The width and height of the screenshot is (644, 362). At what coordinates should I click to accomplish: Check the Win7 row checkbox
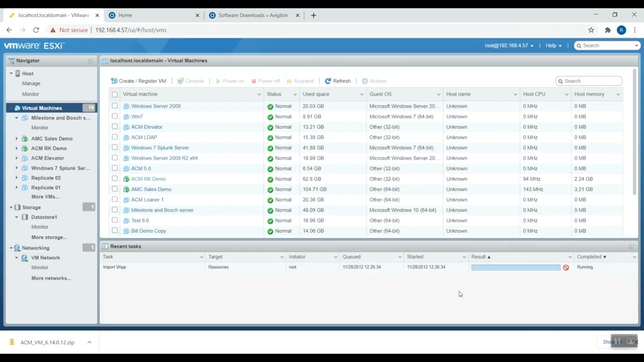(x=115, y=117)
